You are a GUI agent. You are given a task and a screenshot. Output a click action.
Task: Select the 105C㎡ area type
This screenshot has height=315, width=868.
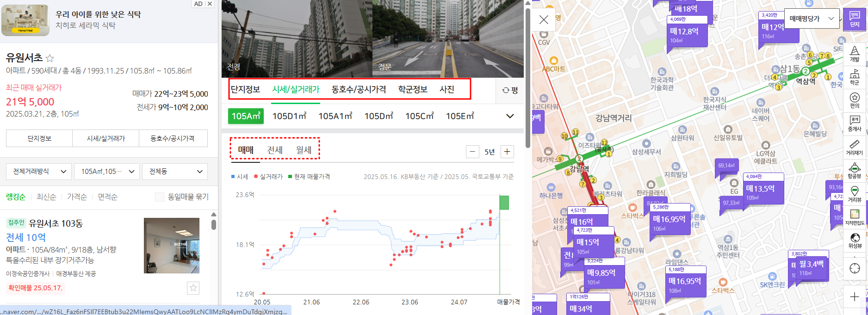point(419,116)
